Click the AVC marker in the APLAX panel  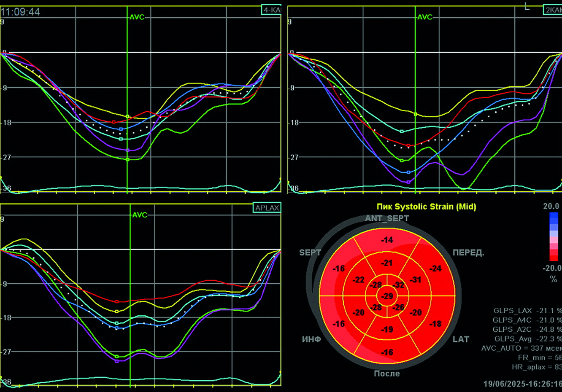coord(139,215)
